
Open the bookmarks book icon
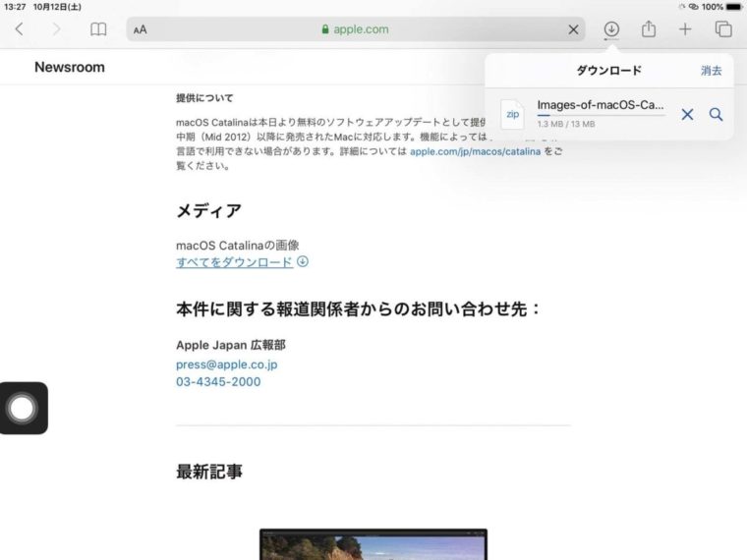click(x=98, y=29)
